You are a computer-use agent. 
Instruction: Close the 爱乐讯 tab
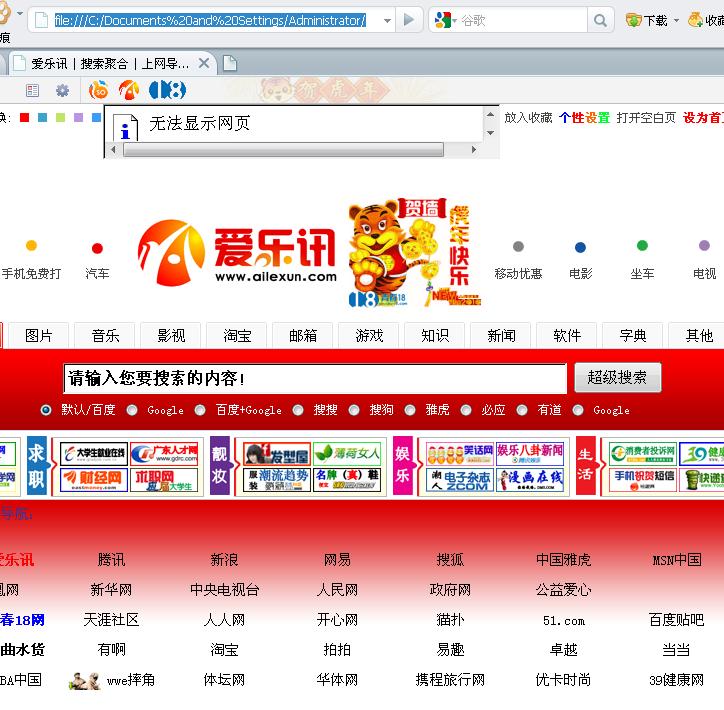[x=204, y=63]
